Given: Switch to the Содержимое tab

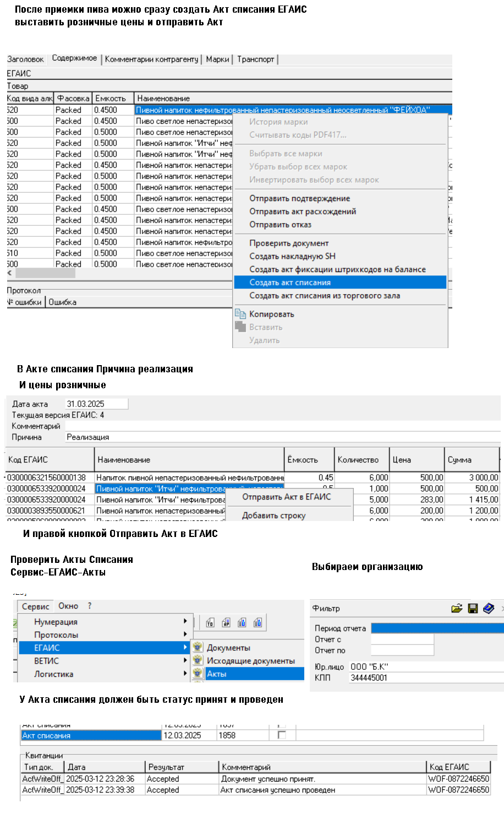Looking at the screenshot, I should coord(74,58).
